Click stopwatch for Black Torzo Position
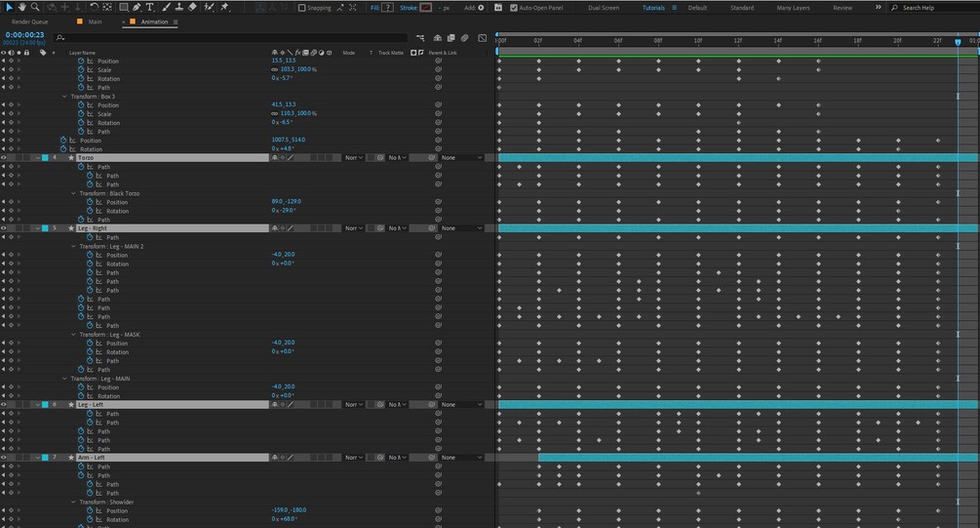 point(90,202)
